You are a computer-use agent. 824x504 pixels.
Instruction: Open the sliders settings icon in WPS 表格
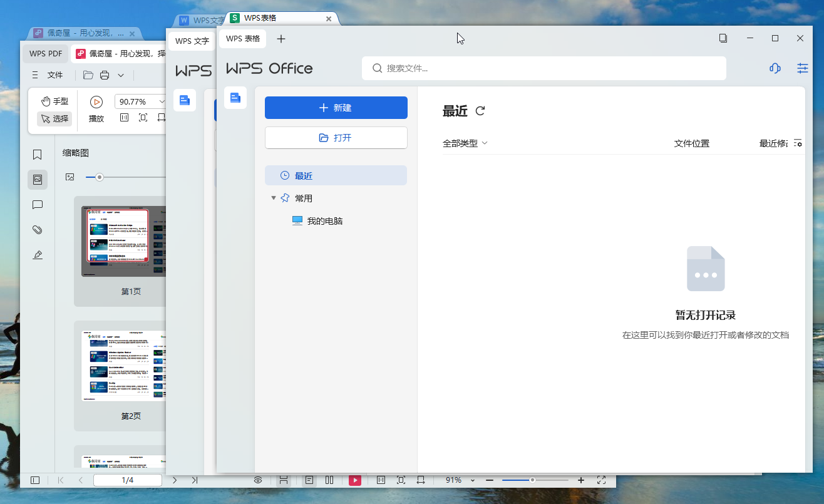pyautogui.click(x=803, y=68)
